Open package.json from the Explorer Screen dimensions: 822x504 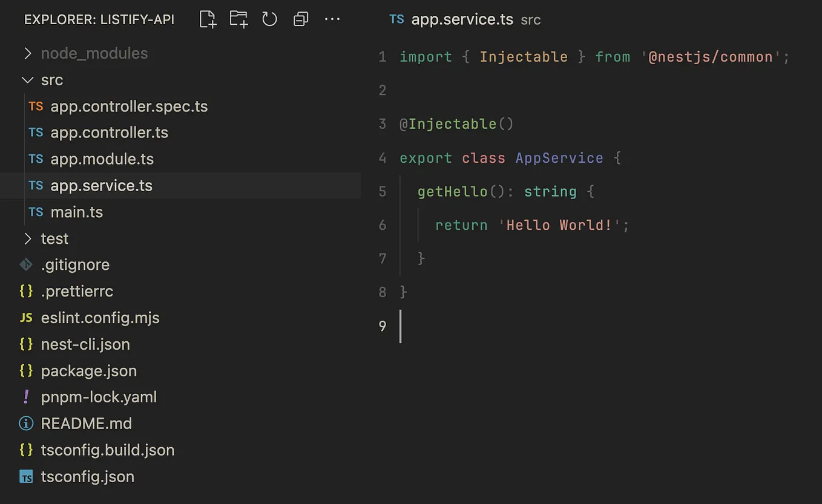click(87, 370)
